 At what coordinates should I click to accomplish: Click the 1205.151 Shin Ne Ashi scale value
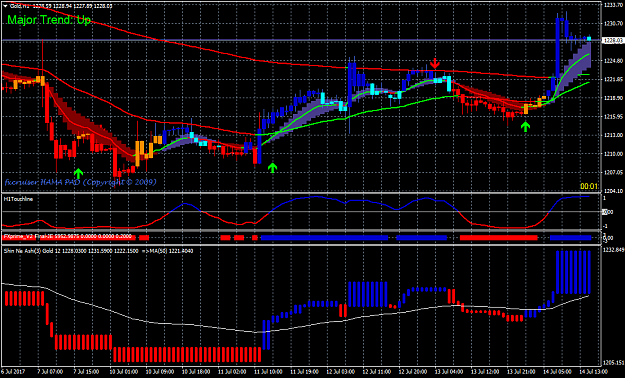(x=614, y=363)
